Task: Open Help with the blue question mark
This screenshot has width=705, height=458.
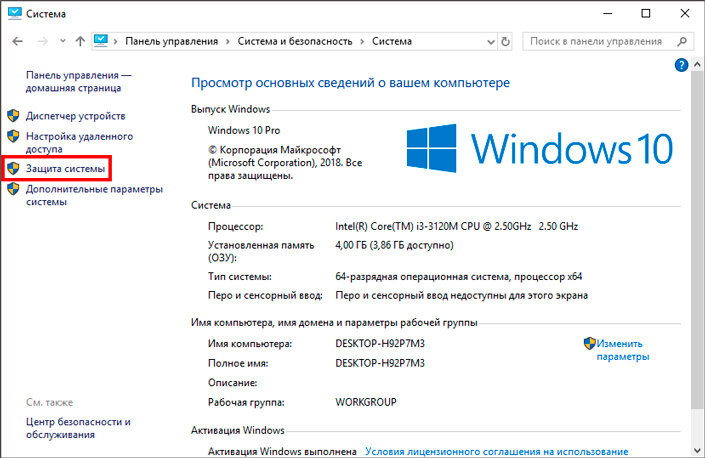Action: tap(681, 65)
